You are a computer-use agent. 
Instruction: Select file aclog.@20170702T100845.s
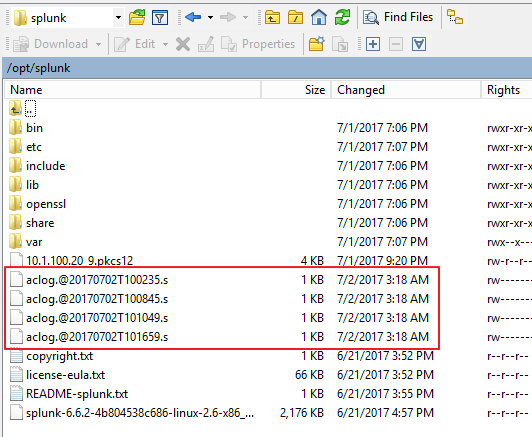(97, 299)
